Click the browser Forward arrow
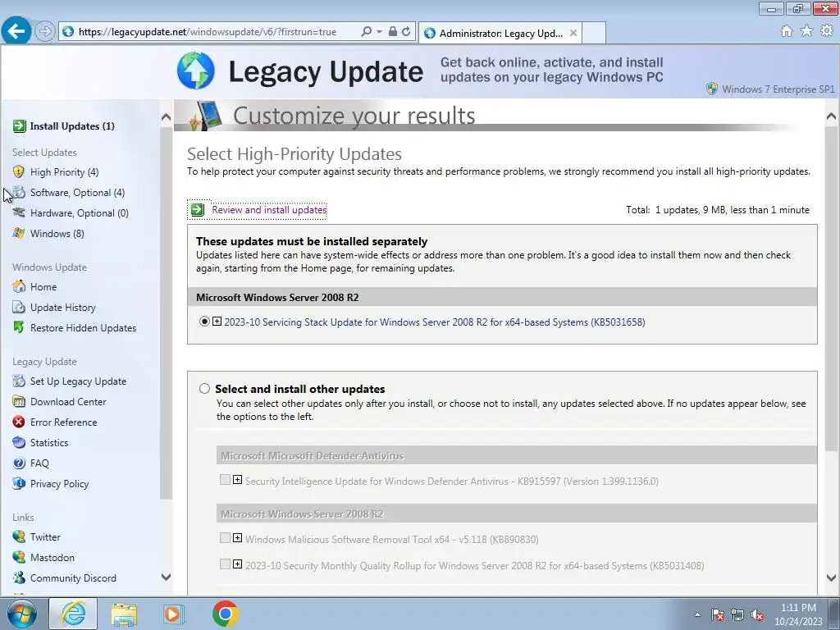The width and height of the screenshot is (840, 630). tap(45, 32)
